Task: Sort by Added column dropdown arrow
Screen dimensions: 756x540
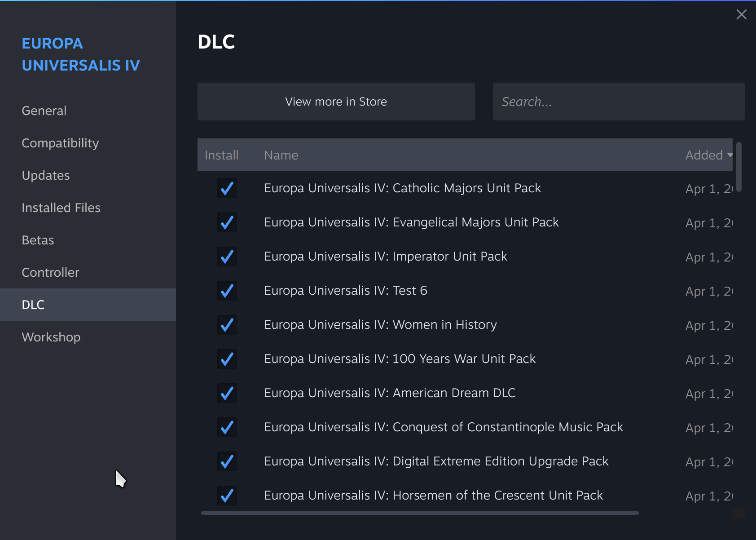Action: [730, 155]
